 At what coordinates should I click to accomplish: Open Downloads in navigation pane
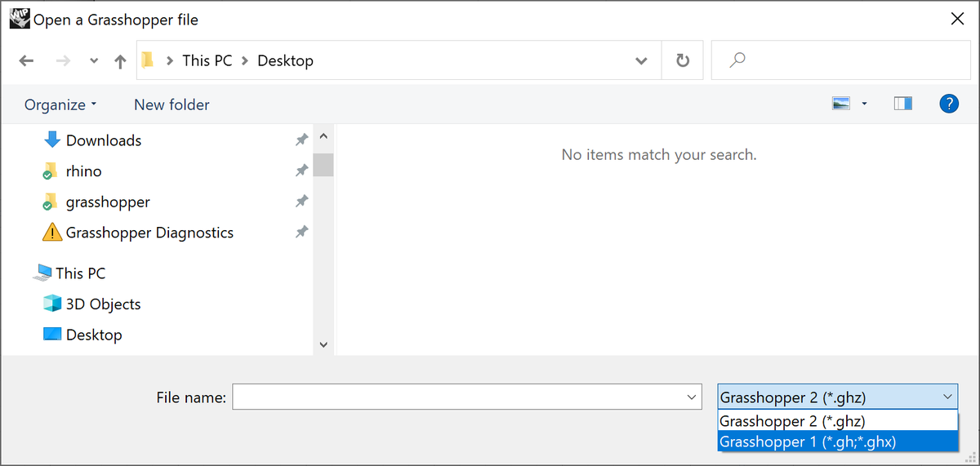click(x=104, y=140)
